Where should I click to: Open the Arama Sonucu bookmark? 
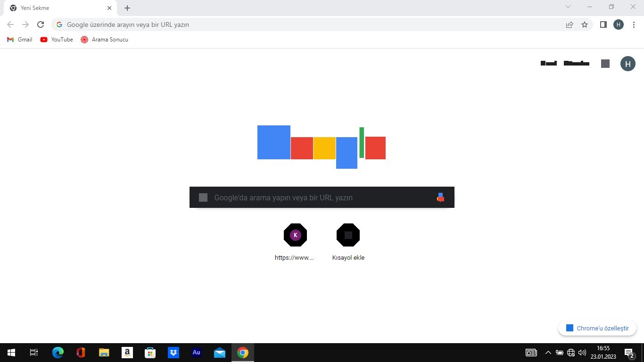104,40
